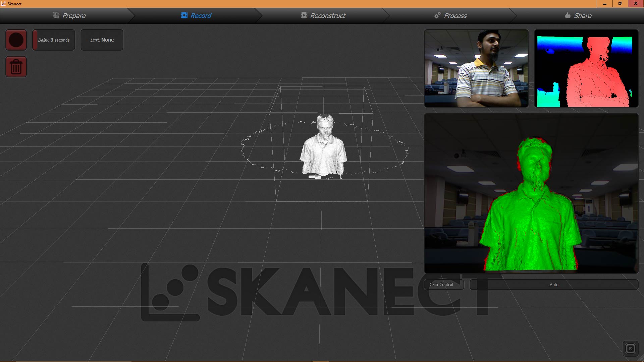Open the Process tab
This screenshot has width=644, height=362.
450,15
